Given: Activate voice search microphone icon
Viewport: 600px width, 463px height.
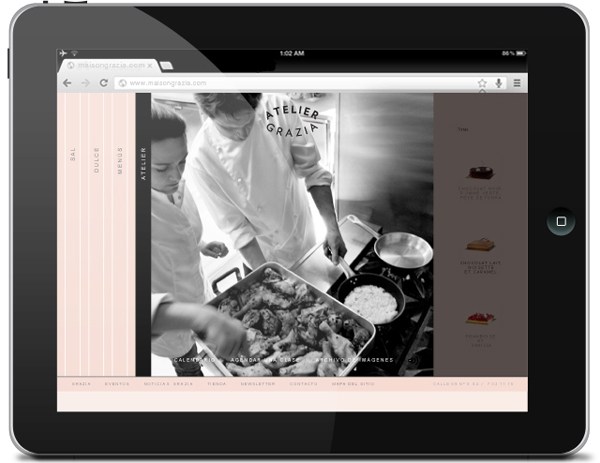Looking at the screenshot, I should [499, 83].
